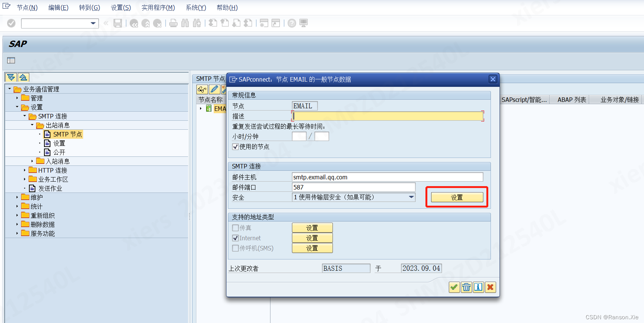Click the Generate Shortcut icon

click(x=276, y=23)
